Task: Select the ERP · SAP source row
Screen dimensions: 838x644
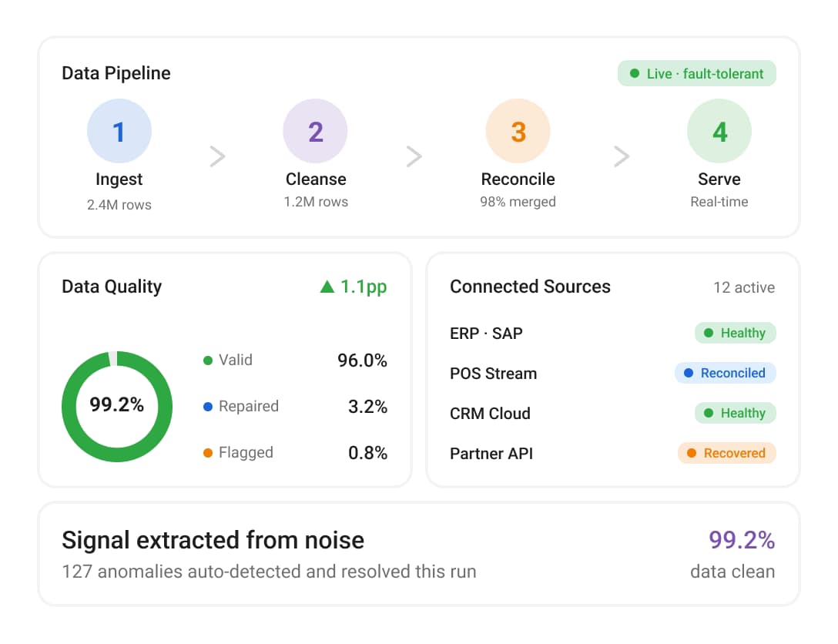Action: pyautogui.click(x=612, y=333)
